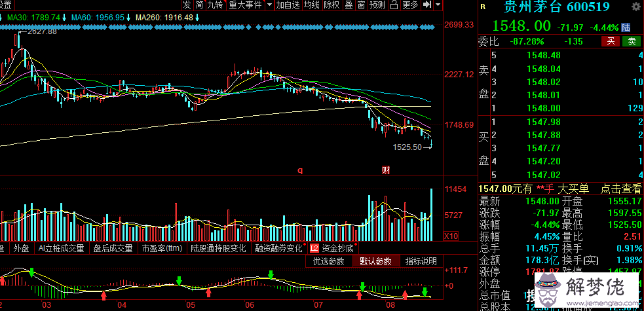Click the red 买 buy button

[x=611, y=41]
